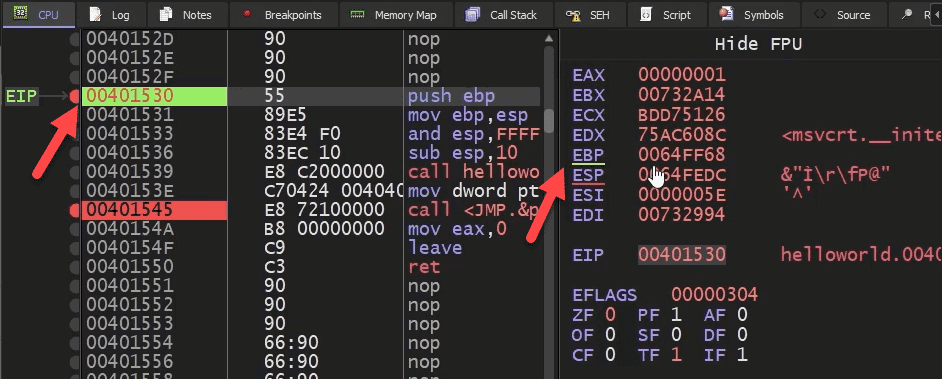Click the EBP register name label
This screenshot has width=942, height=379.
click(588, 155)
